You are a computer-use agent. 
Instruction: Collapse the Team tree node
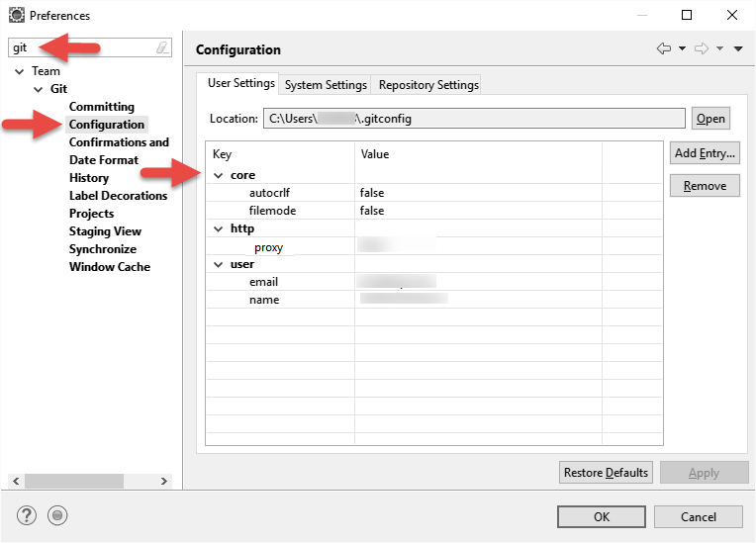click(x=19, y=72)
